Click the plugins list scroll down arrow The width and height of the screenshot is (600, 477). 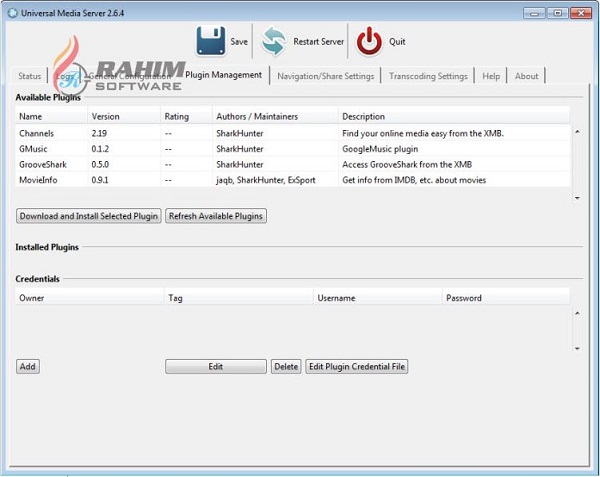coord(576,198)
